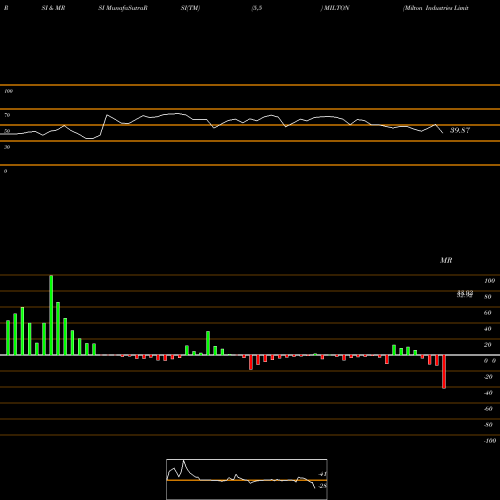The height and width of the screenshot is (500, 500).
Task: Click the MR heading above the histogram
Action: pos(446,260)
